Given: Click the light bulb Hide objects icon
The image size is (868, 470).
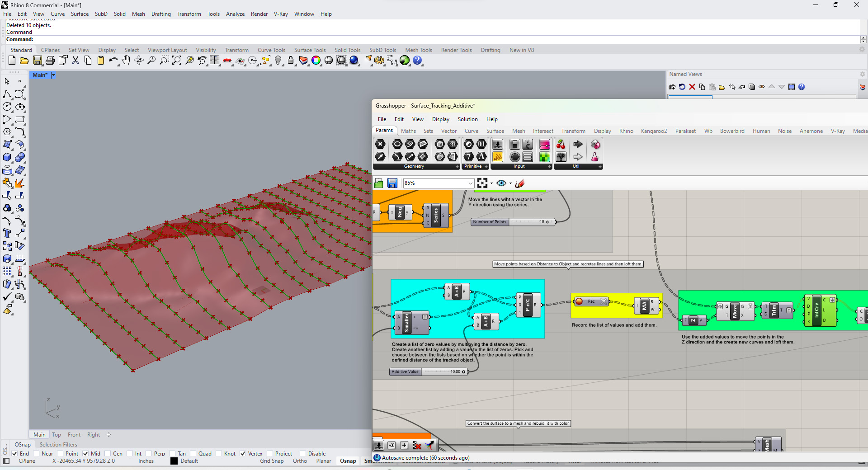Looking at the screenshot, I should pos(278,61).
